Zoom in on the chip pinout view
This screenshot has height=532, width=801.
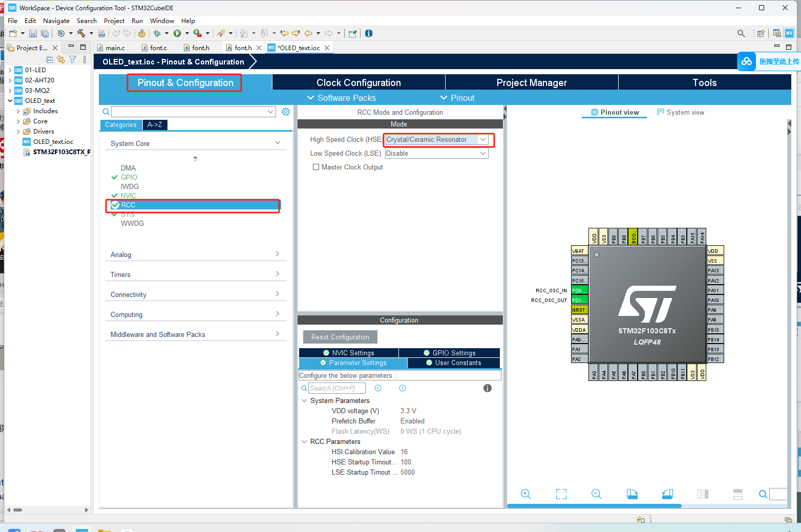[x=525, y=494]
